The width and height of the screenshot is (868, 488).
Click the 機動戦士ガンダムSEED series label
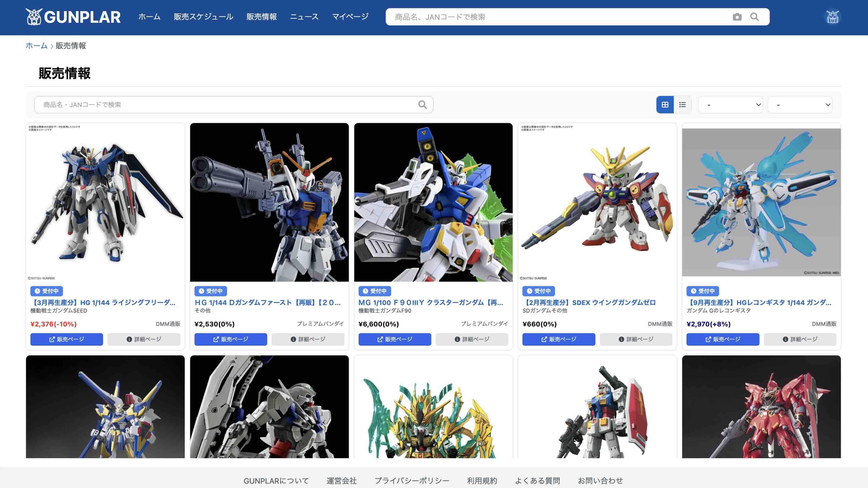[x=59, y=310]
